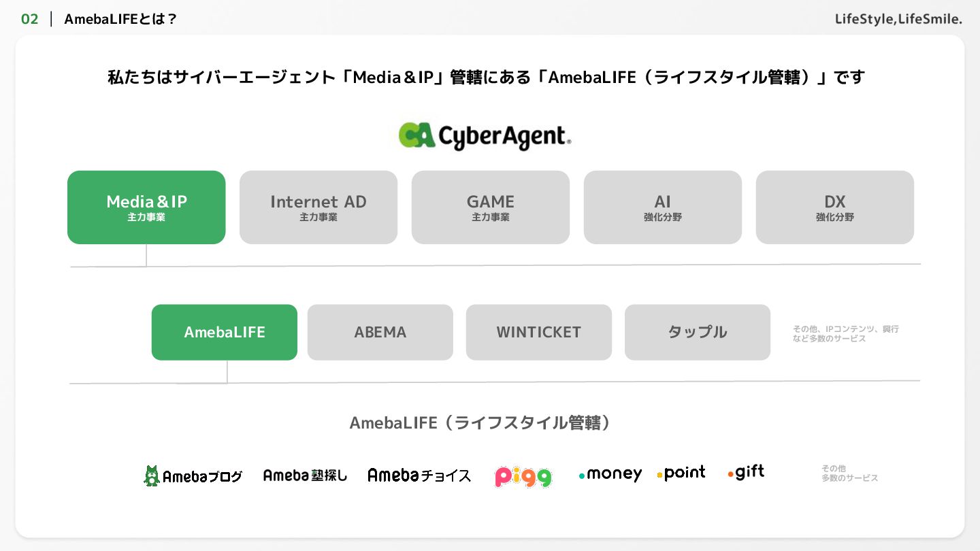Click the WINTICKET box
The height and width of the screenshot is (551, 980).
pos(539,332)
